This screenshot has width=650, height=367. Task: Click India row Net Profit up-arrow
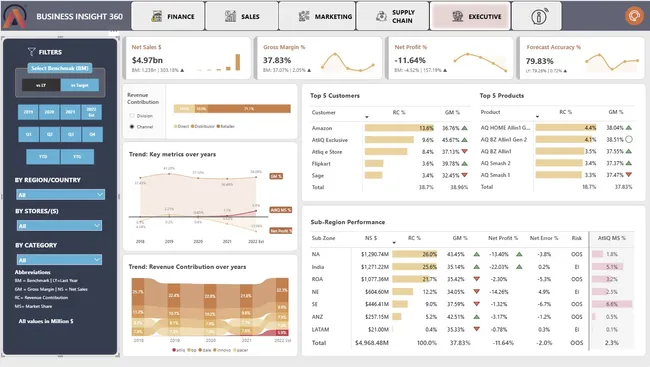pyautogui.click(x=519, y=267)
